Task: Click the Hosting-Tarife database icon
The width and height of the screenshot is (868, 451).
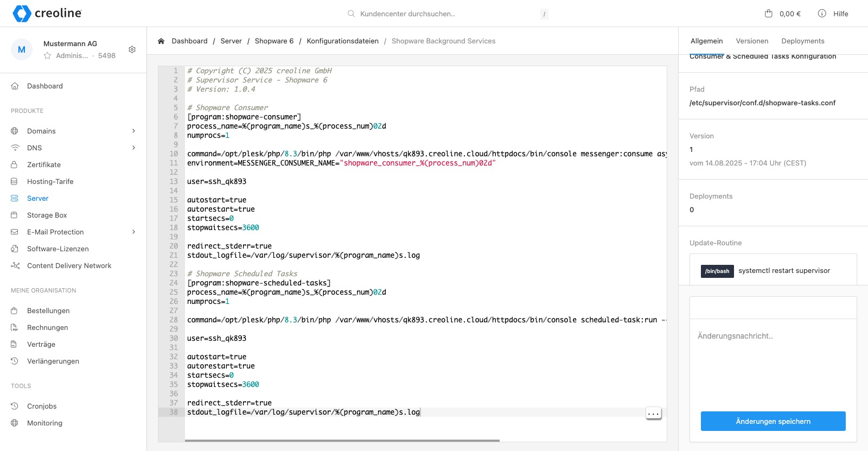Action: [x=15, y=181]
